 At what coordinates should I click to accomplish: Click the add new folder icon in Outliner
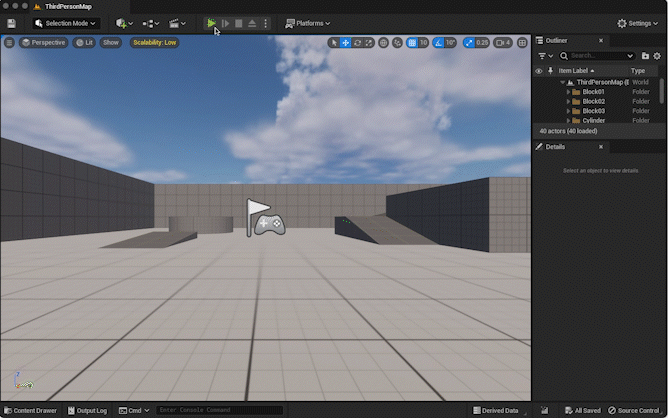point(645,56)
